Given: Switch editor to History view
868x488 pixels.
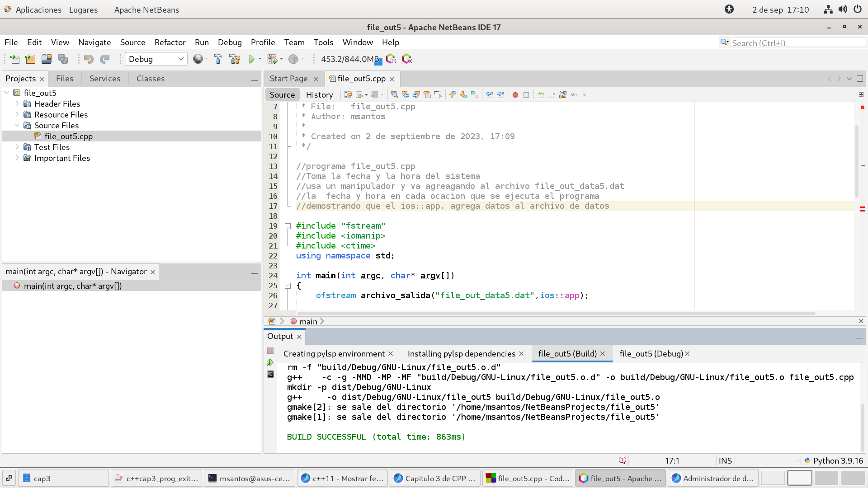Looking at the screenshot, I should [x=319, y=95].
